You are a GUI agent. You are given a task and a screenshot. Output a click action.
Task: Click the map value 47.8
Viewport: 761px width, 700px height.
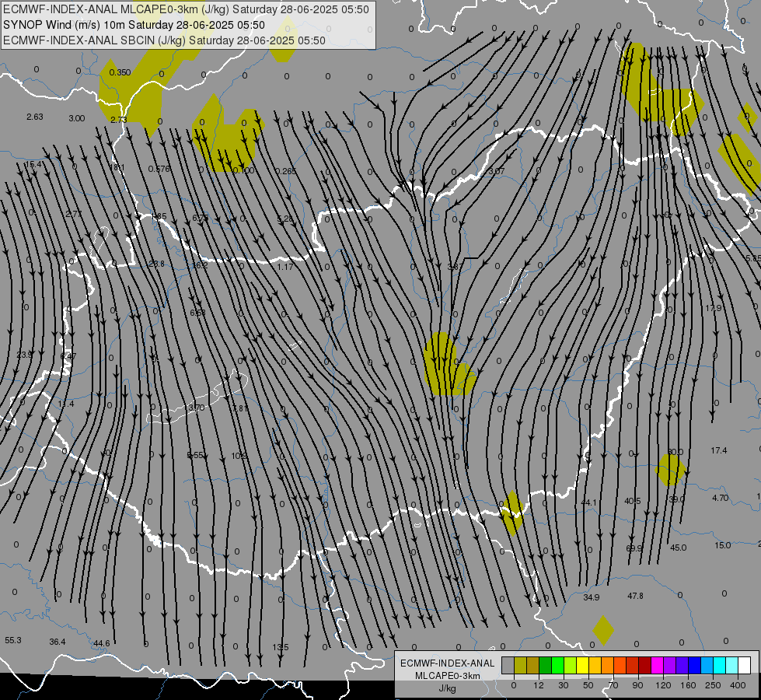pyautogui.click(x=635, y=596)
